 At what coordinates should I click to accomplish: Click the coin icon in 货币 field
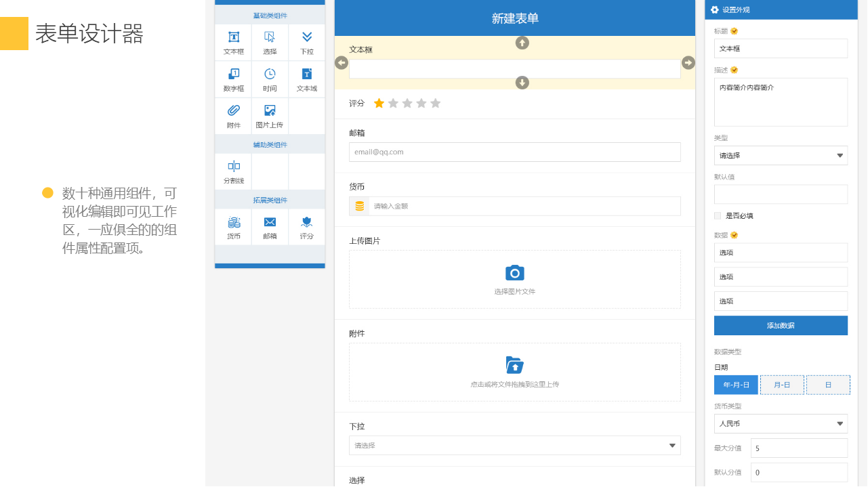[x=359, y=206]
